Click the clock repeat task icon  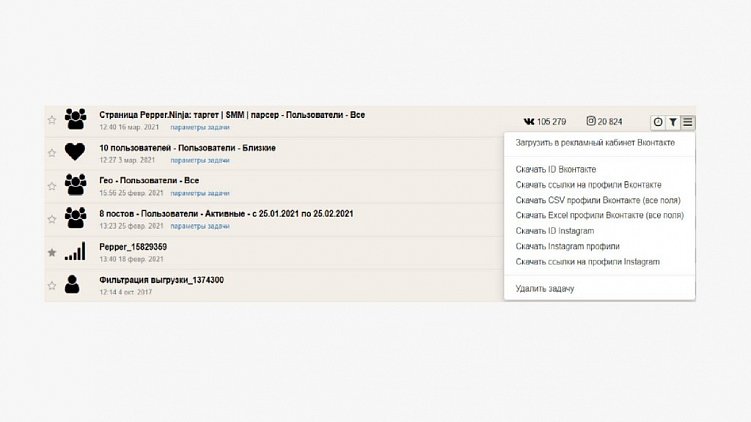click(x=658, y=122)
